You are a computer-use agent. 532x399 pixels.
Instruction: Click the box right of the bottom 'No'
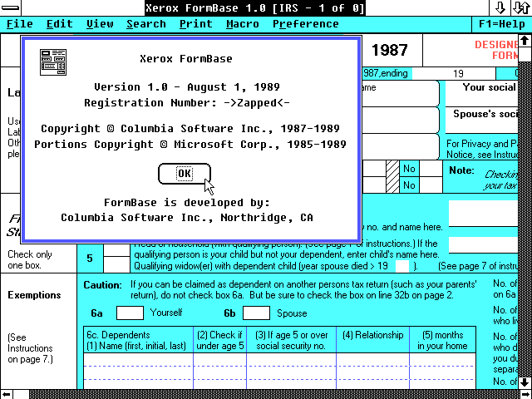(431, 185)
